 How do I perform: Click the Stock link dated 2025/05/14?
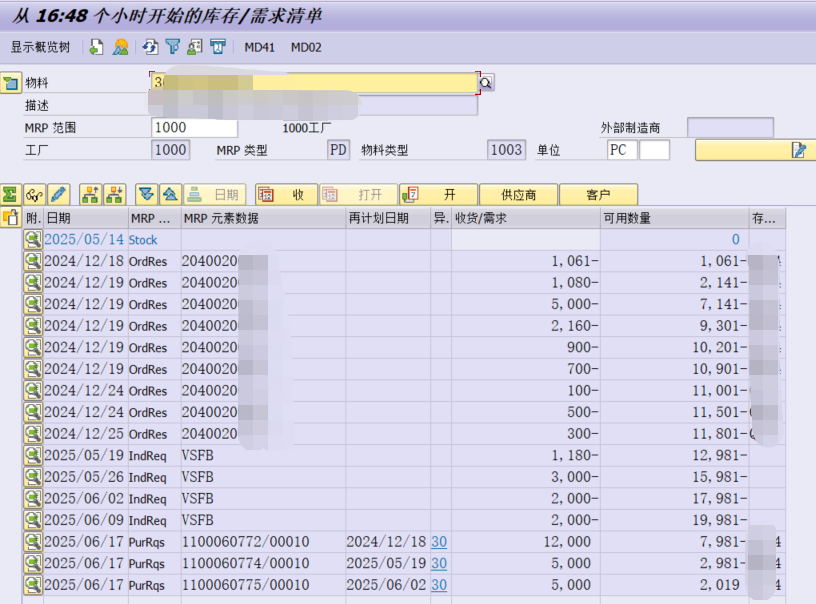[x=142, y=240]
